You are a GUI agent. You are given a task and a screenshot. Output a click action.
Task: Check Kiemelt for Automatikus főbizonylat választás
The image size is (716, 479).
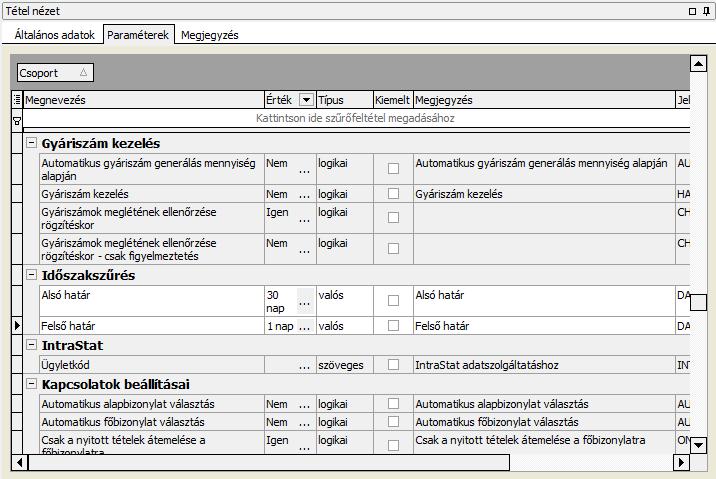coord(393,421)
